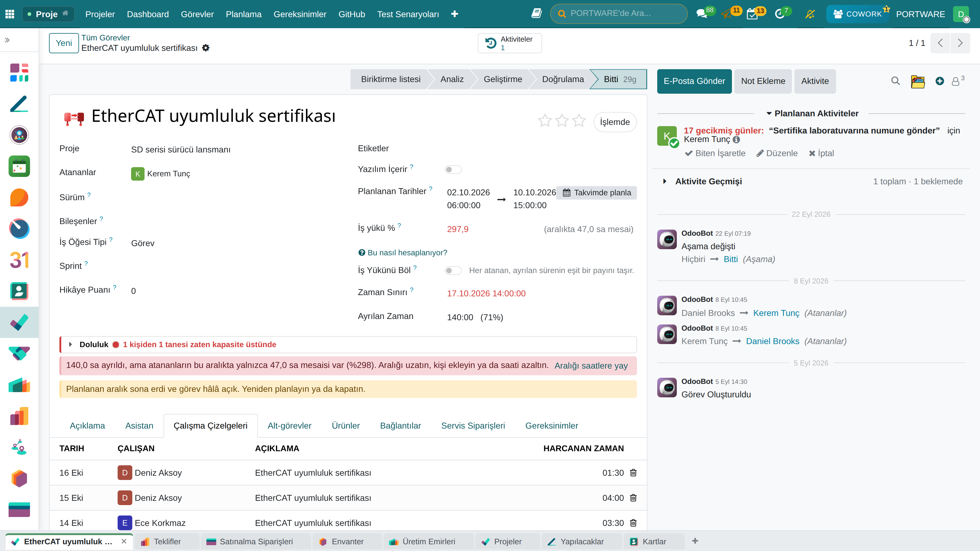Click the followers icon showing 3

(957, 81)
